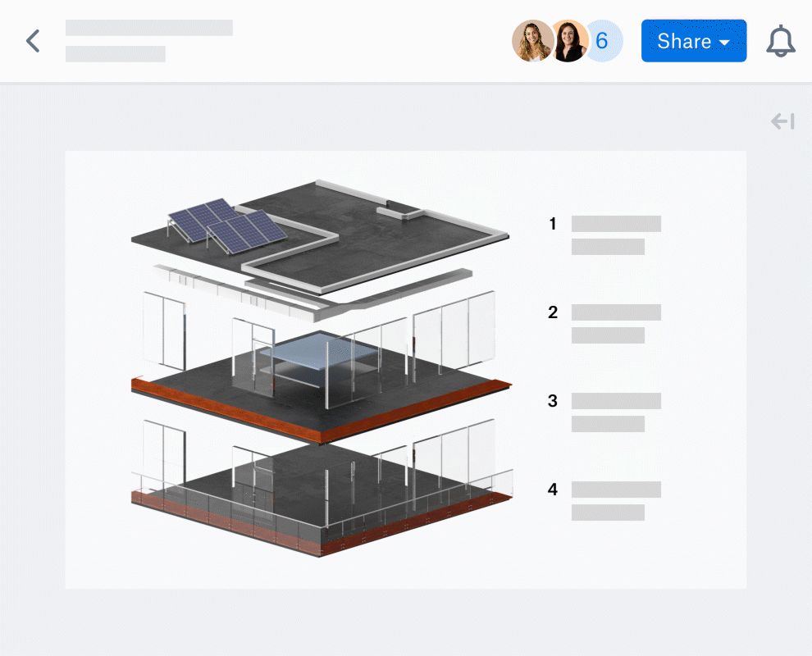Click the file title placeholder in header
Screen dimensions: 812x656
(x=148, y=28)
